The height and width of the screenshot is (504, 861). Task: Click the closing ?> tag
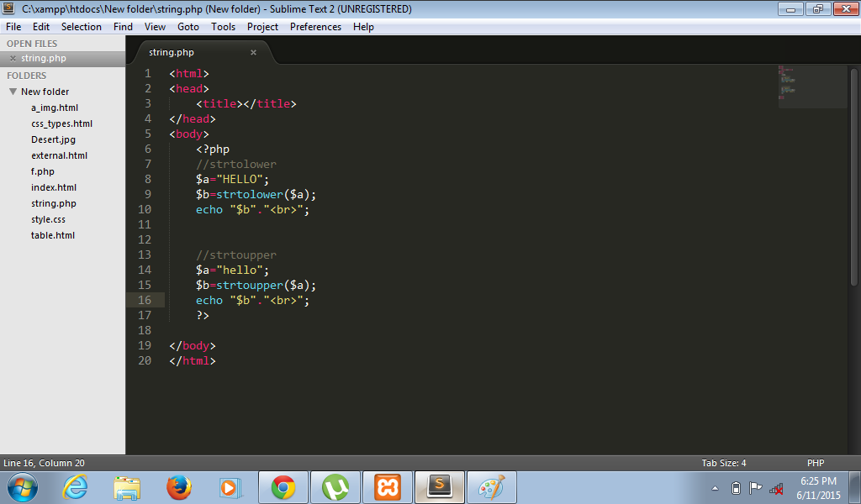point(203,315)
